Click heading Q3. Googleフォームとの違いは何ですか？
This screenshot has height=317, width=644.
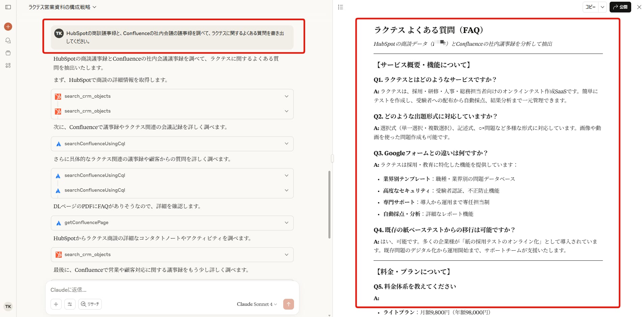431,153
